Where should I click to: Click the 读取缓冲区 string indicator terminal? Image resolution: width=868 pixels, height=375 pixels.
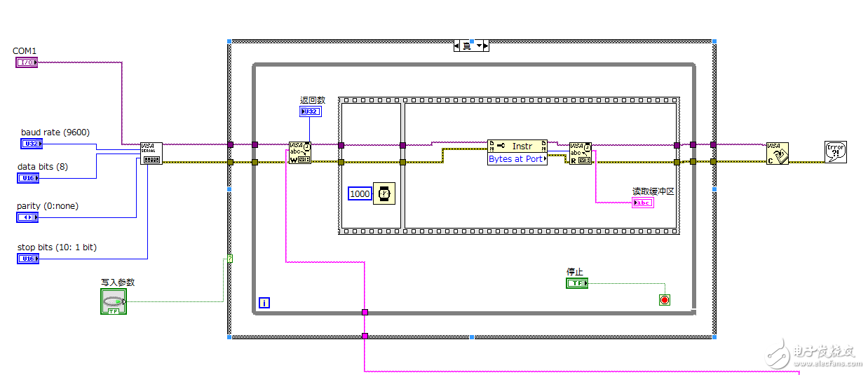(x=643, y=203)
